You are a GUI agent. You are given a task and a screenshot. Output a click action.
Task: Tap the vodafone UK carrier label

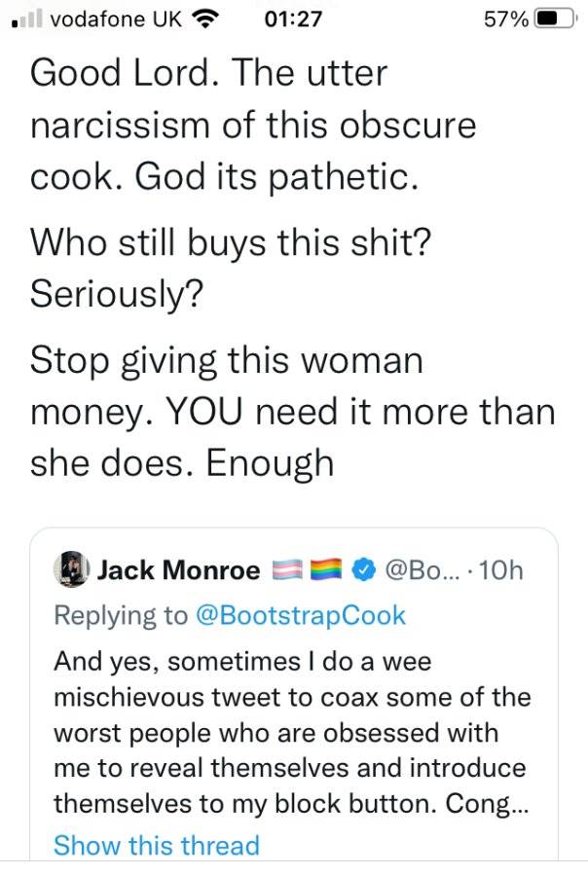(116, 19)
